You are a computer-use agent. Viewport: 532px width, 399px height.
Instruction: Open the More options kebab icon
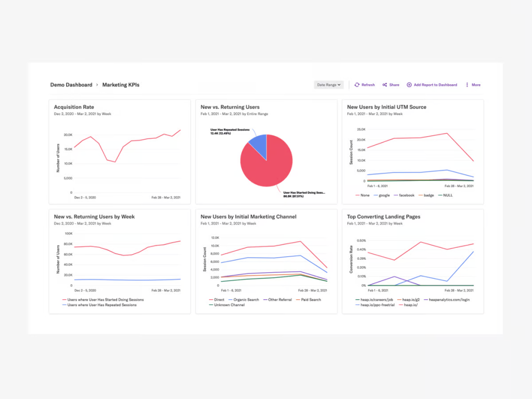point(468,85)
